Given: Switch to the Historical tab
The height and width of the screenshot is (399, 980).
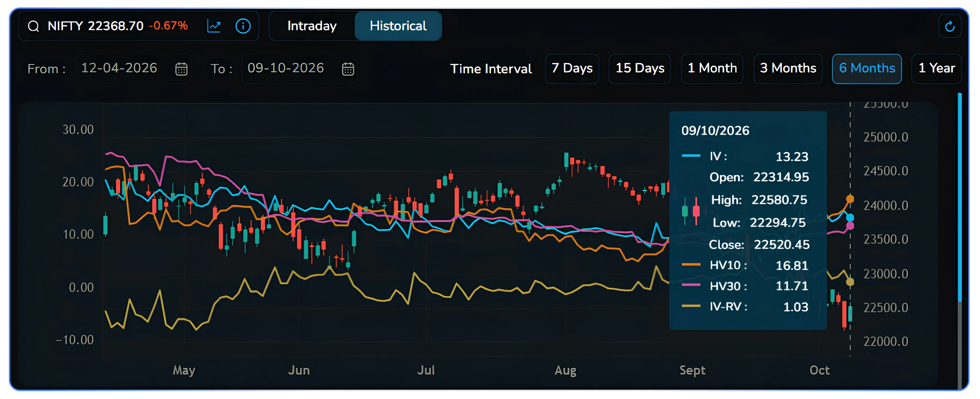Looking at the screenshot, I should 398,26.
